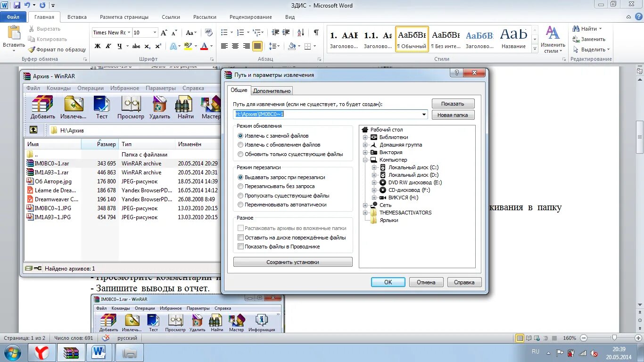644x362 pixels.
Task: Select Извлечь с обновлением файлов option
Action: (279, 145)
